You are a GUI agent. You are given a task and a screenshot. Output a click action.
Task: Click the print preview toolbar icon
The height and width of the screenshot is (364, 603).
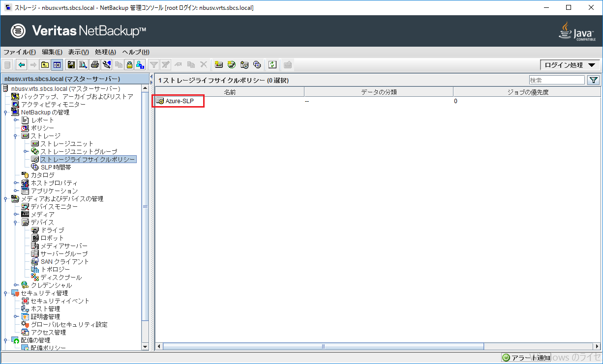[x=83, y=64]
